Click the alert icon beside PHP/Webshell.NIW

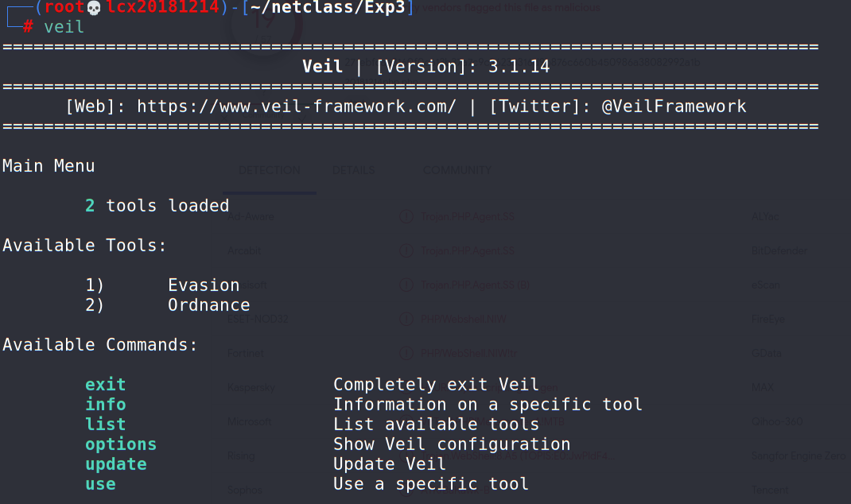406,320
